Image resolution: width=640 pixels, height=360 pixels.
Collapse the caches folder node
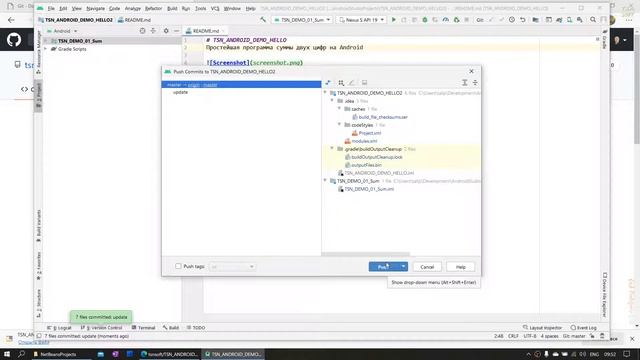(x=339, y=109)
